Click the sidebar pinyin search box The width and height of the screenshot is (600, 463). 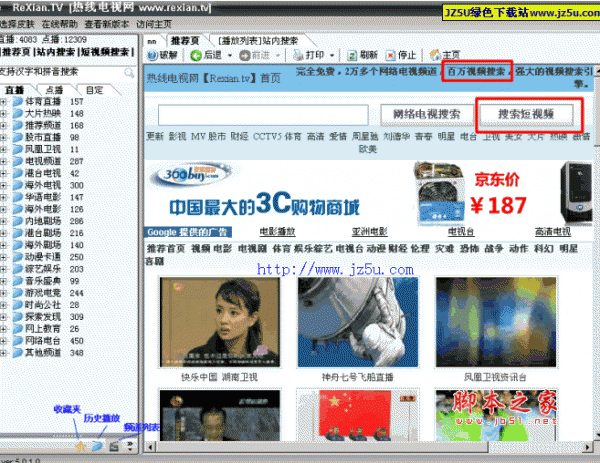(x=61, y=72)
